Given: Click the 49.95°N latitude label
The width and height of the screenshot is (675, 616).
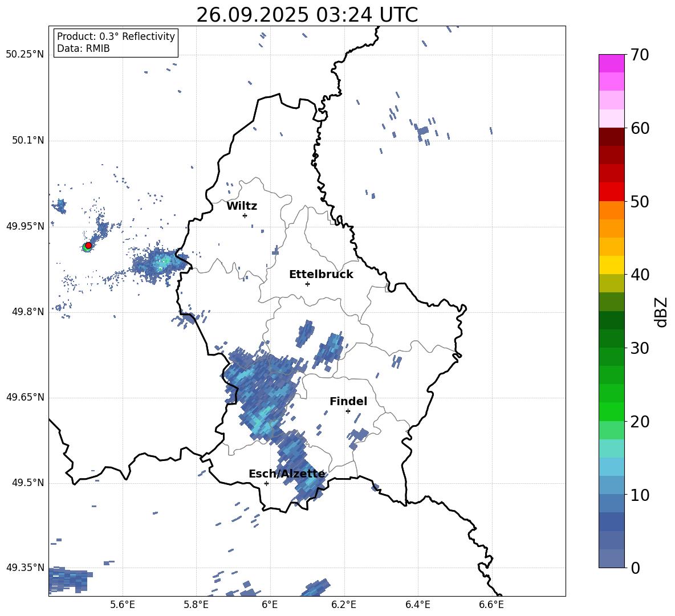Looking at the screenshot, I should 25,226.
